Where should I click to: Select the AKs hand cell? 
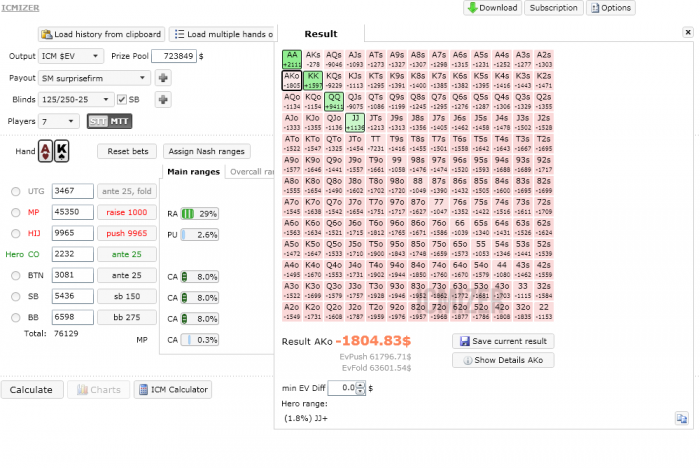click(313, 59)
